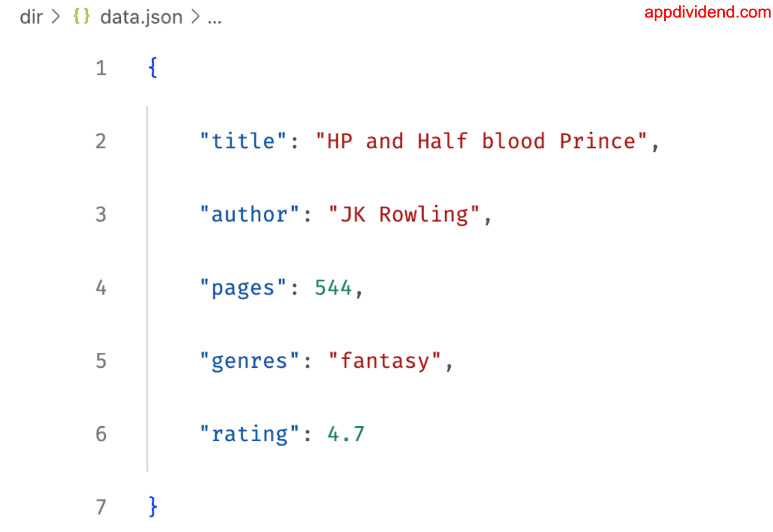Viewport: 773px width, 532px height.
Task: Click the "title" key
Action: [x=243, y=141]
